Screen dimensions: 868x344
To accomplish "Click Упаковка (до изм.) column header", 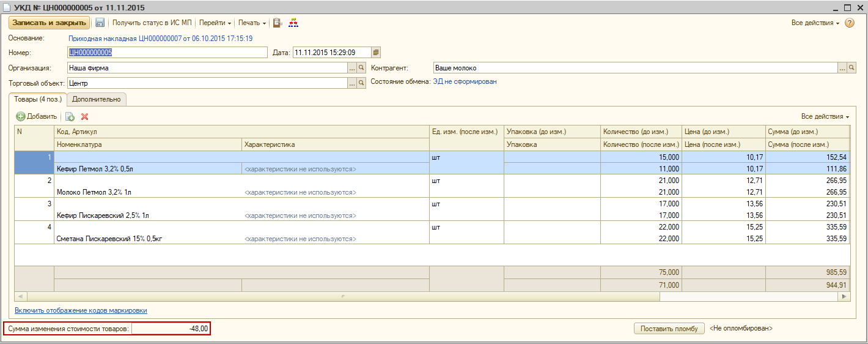I will [552, 132].
